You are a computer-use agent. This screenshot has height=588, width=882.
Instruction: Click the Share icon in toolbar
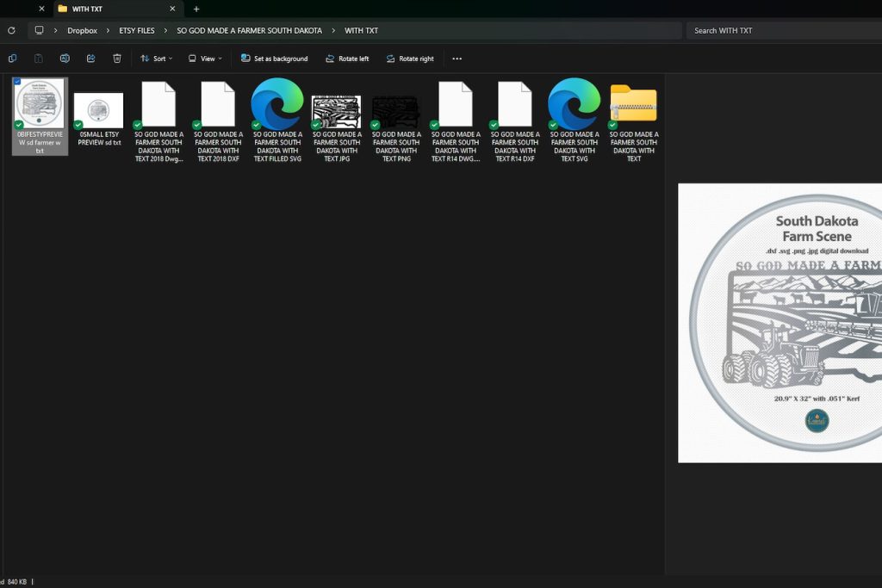(90, 59)
